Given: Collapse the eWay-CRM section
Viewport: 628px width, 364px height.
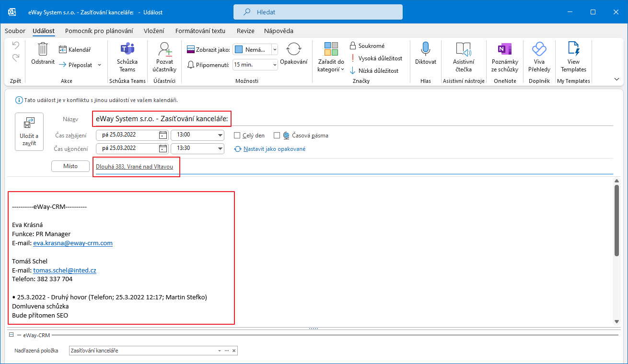Looking at the screenshot, I should (x=11, y=335).
